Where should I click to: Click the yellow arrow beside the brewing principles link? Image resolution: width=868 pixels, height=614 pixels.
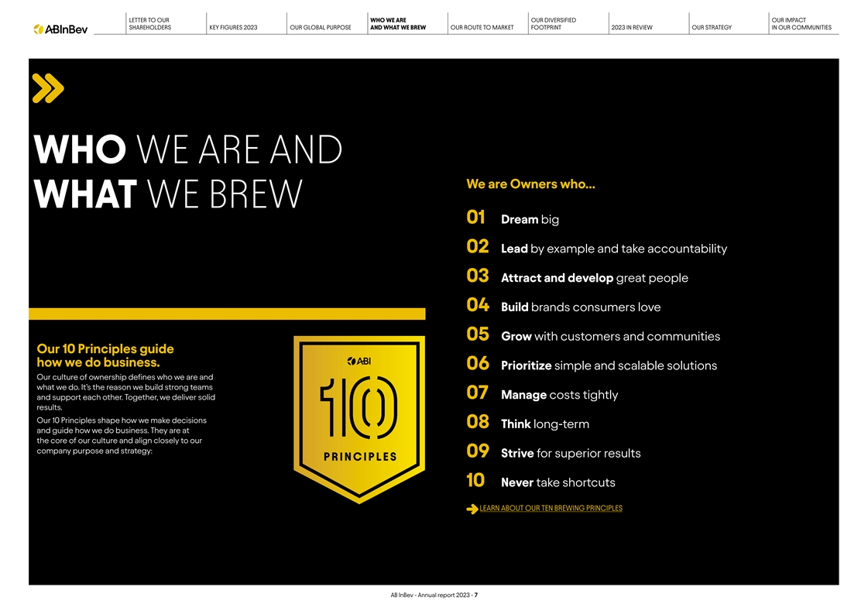pyautogui.click(x=472, y=509)
